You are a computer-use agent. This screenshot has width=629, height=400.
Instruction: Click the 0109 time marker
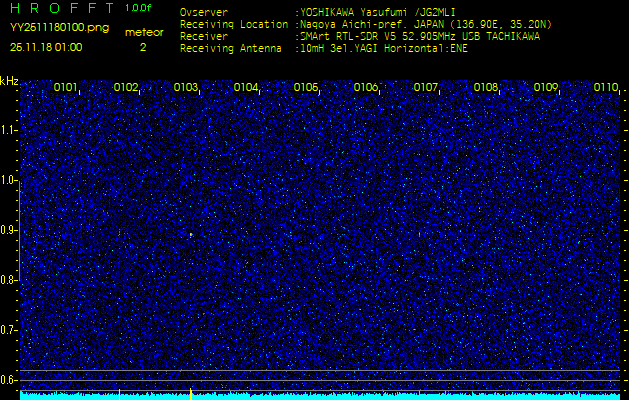(x=546, y=88)
